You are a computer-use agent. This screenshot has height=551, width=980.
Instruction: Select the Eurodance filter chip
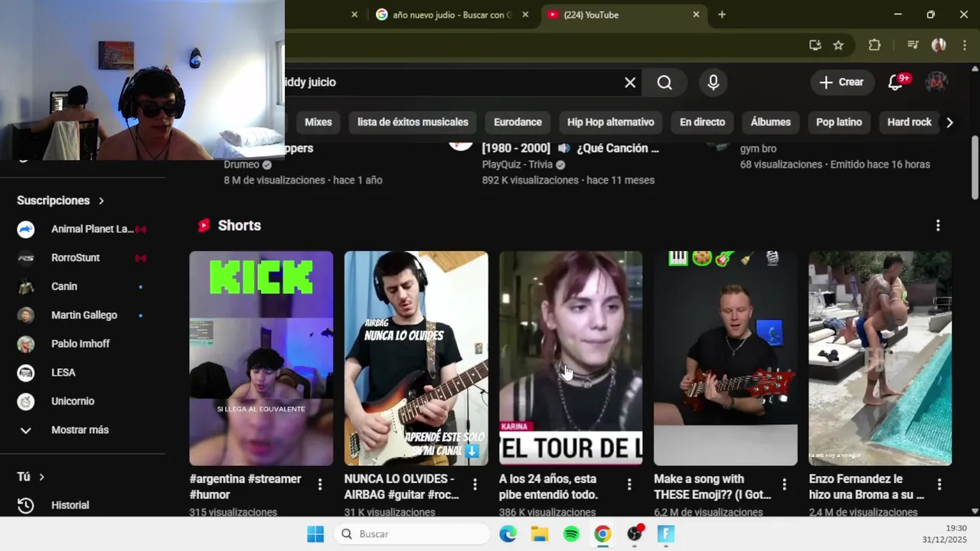tap(518, 122)
